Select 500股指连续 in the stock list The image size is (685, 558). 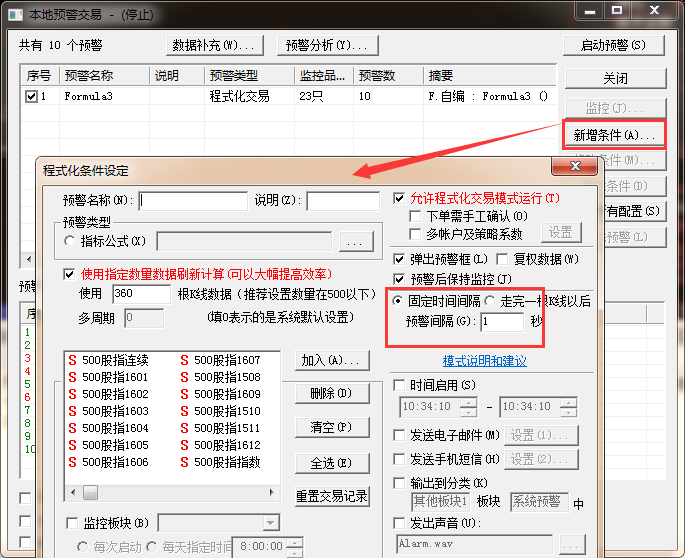pos(112,360)
